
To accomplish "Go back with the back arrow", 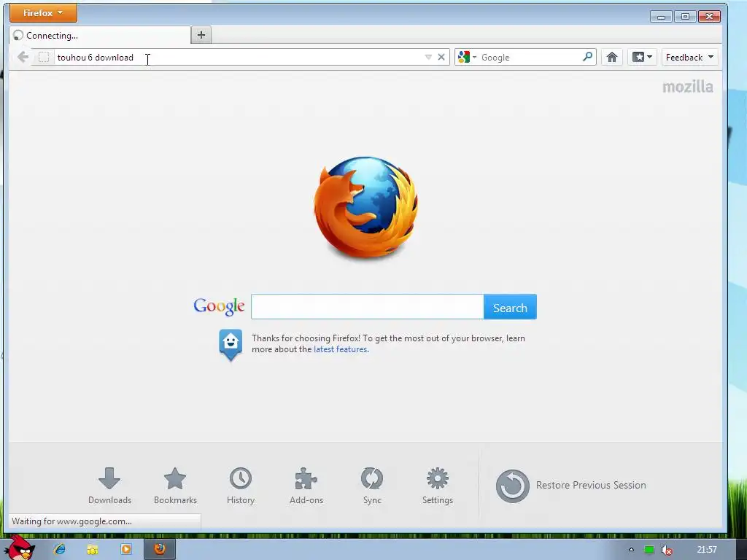I will point(23,57).
